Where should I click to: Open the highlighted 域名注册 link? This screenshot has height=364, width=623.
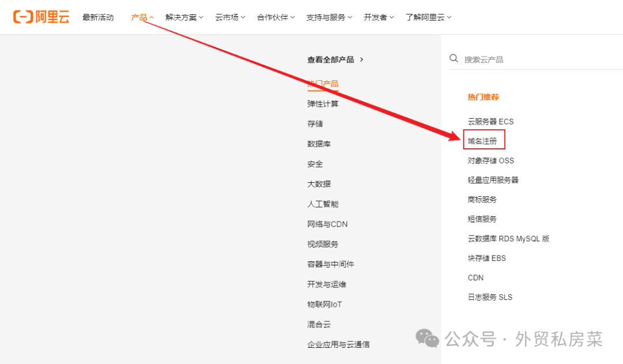coord(483,140)
